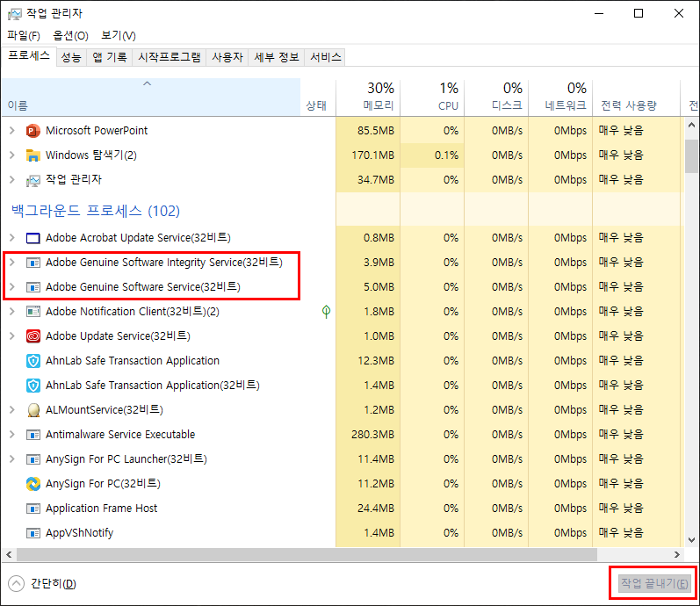Sort by the 메모리 column header
Viewport: 700px width, 606px height.
click(x=368, y=97)
